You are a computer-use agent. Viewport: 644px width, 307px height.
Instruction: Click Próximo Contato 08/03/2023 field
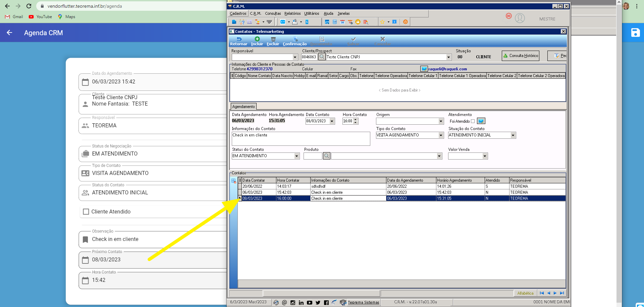(153, 260)
